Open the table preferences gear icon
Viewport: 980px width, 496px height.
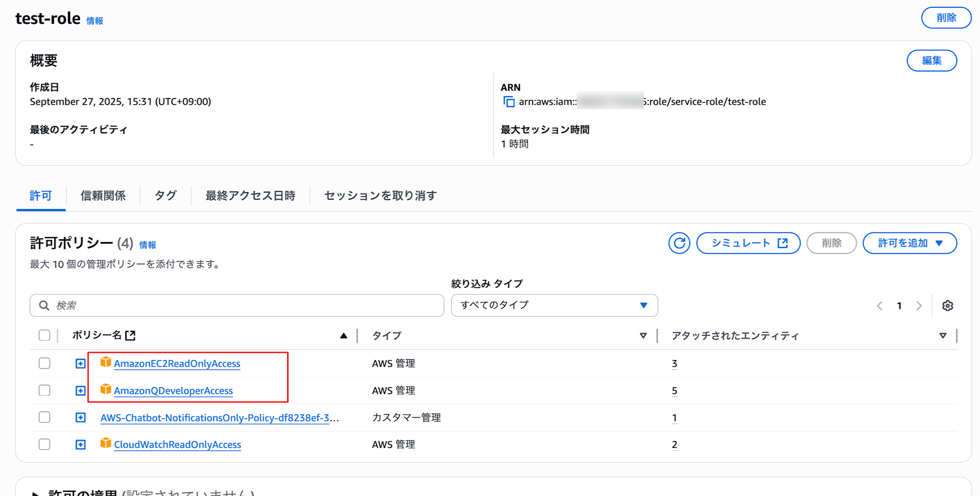pyautogui.click(x=948, y=306)
